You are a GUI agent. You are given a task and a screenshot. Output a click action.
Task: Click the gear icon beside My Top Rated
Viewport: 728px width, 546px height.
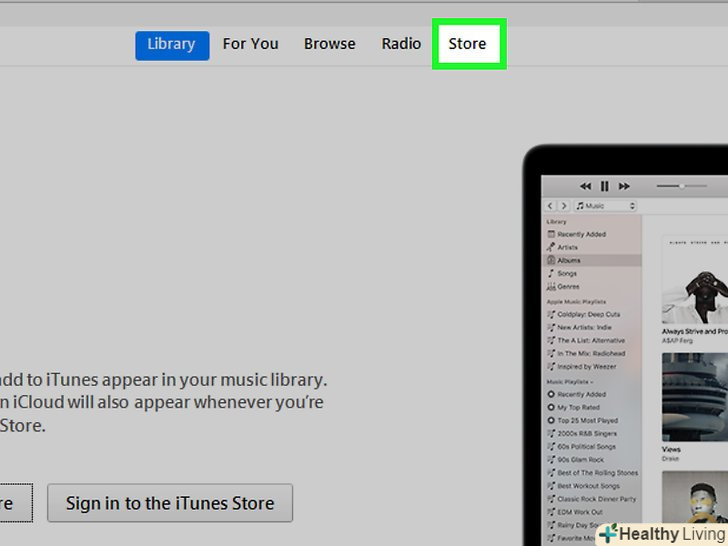[551, 407]
